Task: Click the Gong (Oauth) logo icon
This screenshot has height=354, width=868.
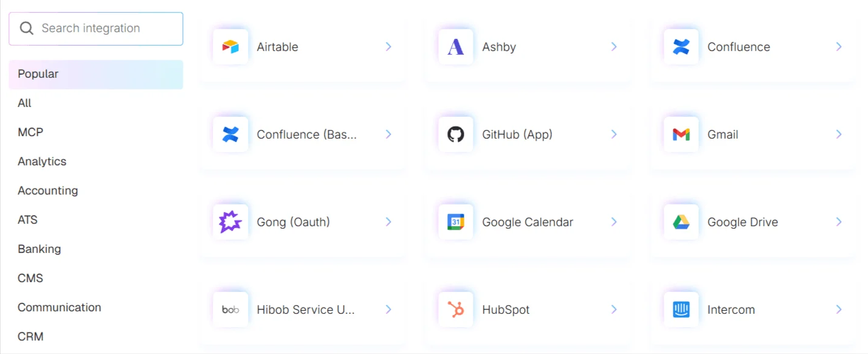Action: click(230, 222)
